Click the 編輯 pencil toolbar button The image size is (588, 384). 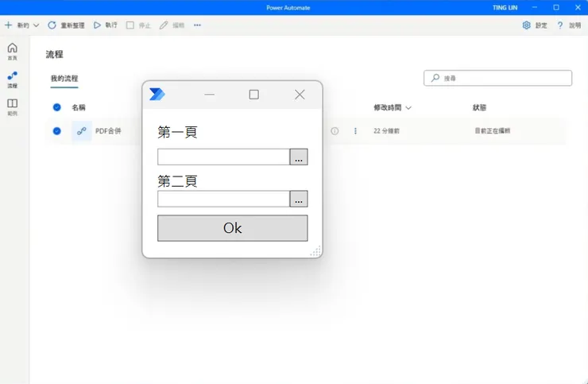tap(172, 25)
